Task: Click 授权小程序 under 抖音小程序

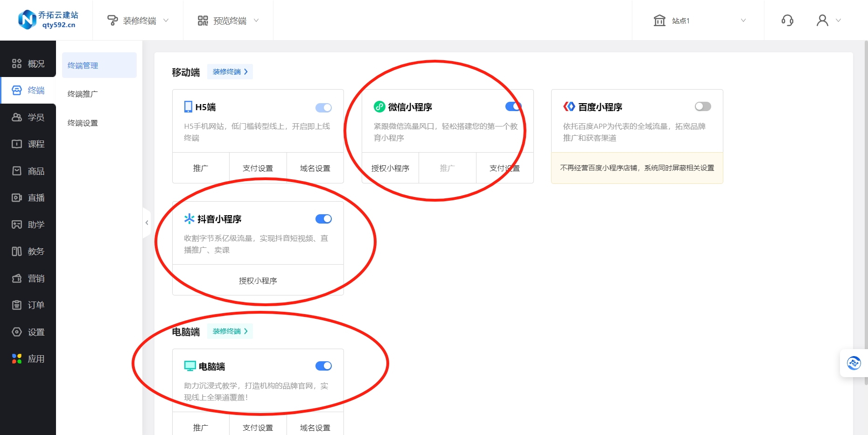Action: tap(257, 281)
